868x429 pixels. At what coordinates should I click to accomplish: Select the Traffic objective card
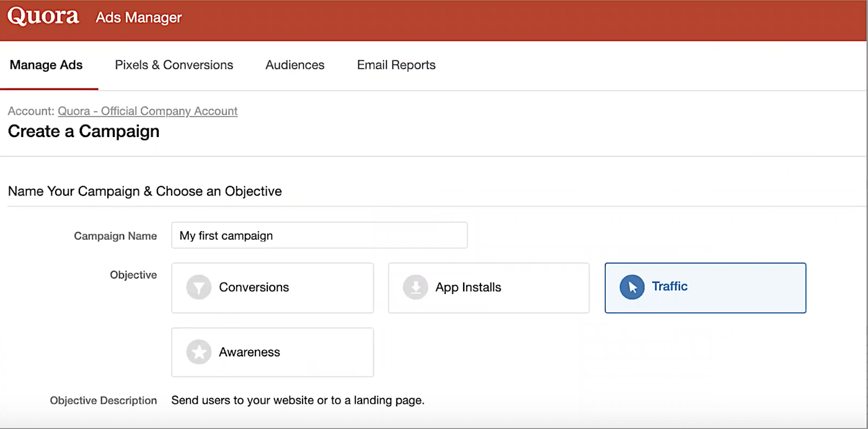(x=706, y=288)
